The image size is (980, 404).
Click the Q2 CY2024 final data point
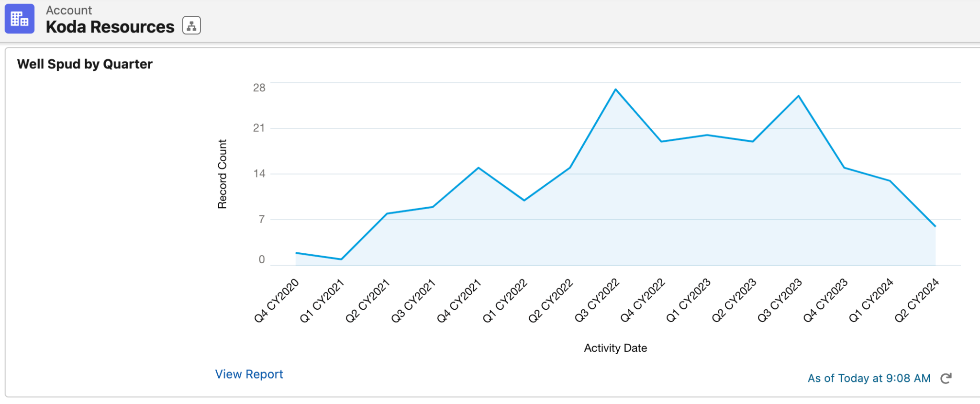coord(935,226)
